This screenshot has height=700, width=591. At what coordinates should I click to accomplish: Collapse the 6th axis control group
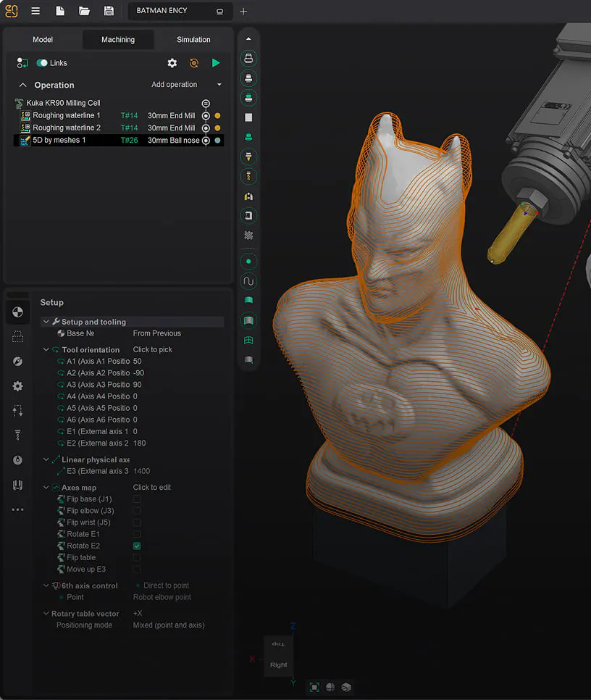46,586
